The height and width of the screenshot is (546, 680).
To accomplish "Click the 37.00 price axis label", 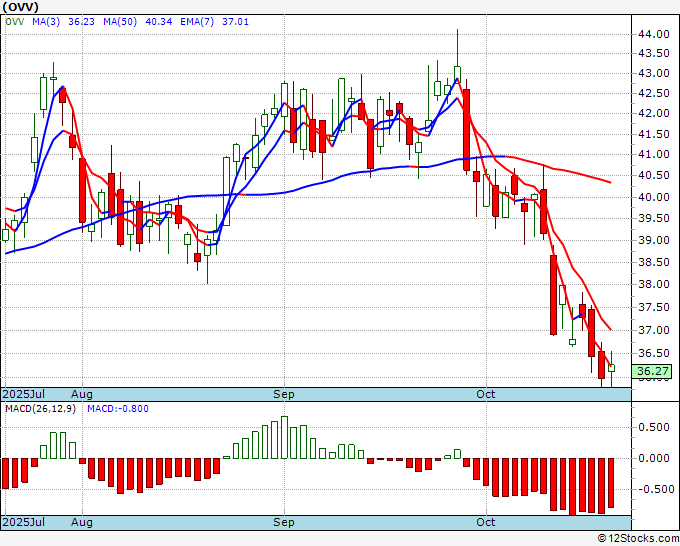I will (654, 330).
